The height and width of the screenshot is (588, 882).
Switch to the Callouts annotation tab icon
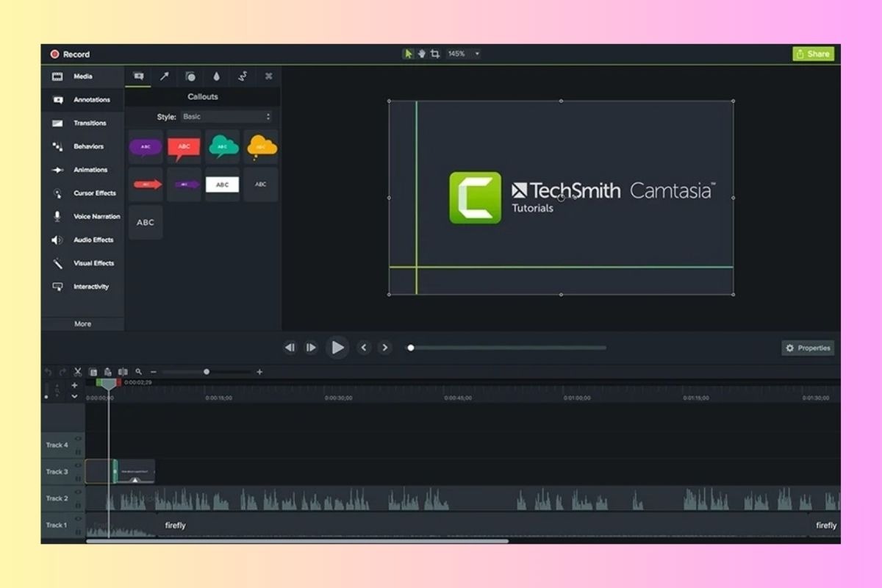pyautogui.click(x=138, y=76)
